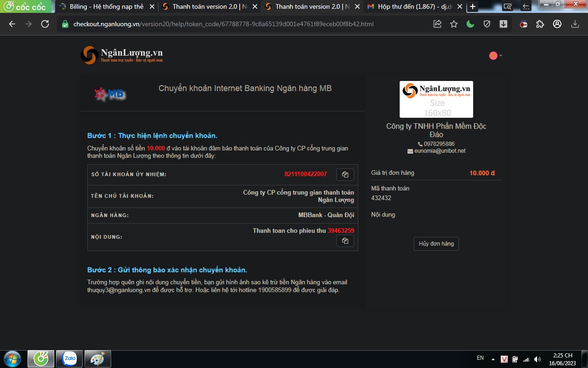The image size is (588, 368).
Task: Click the red payment code 39463259
Action: tap(341, 230)
